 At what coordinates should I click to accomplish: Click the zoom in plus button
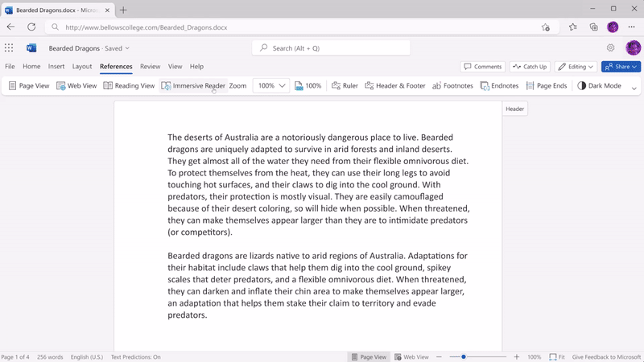[x=517, y=357]
